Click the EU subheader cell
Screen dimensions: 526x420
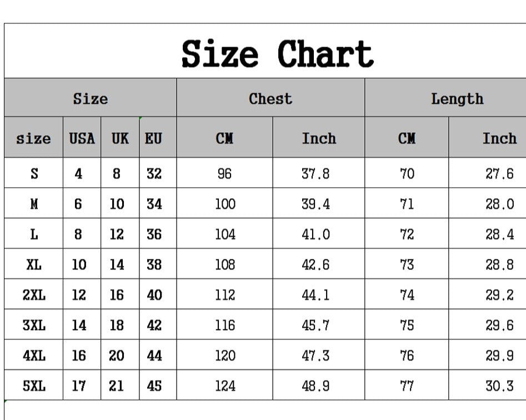(x=158, y=137)
